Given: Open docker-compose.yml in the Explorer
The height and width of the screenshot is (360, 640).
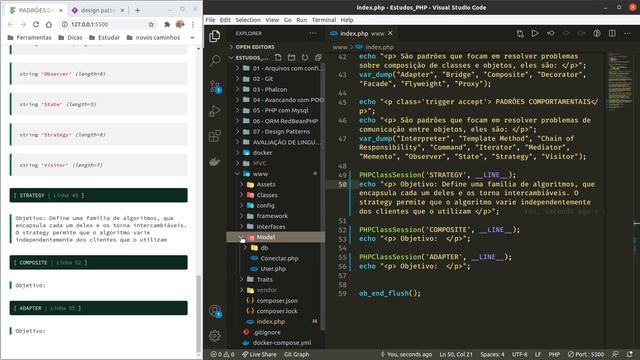Looking at the screenshot, I should click(282, 343).
